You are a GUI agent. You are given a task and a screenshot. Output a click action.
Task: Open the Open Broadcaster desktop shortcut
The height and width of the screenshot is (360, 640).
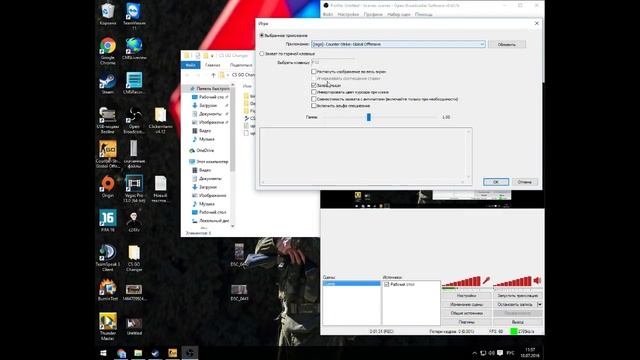point(134,120)
